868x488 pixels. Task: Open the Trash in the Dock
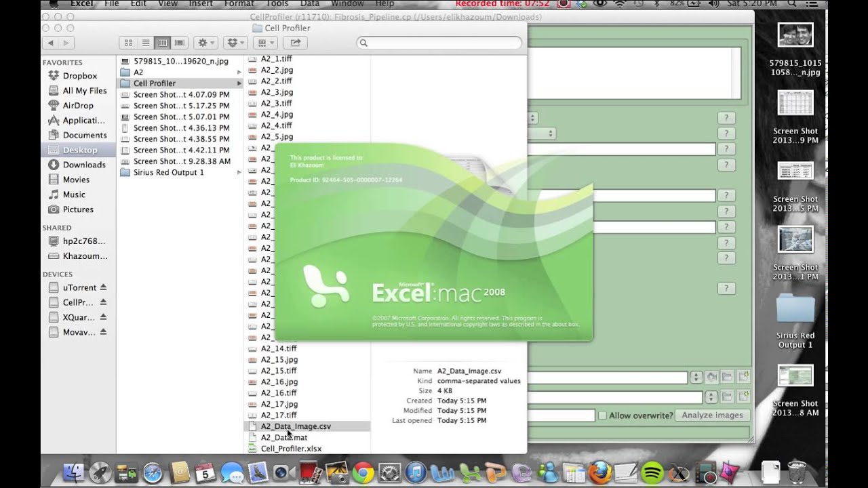click(x=797, y=472)
